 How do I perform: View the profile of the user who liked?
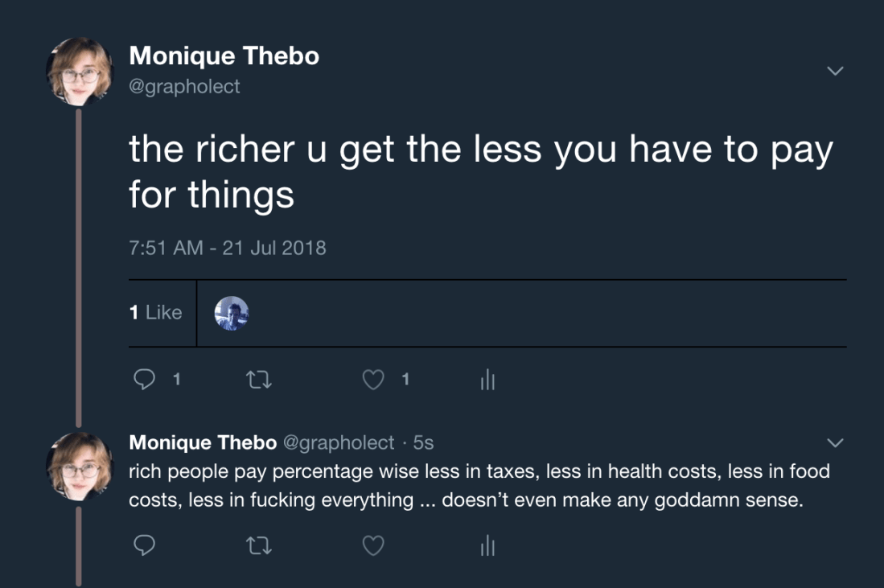[232, 313]
